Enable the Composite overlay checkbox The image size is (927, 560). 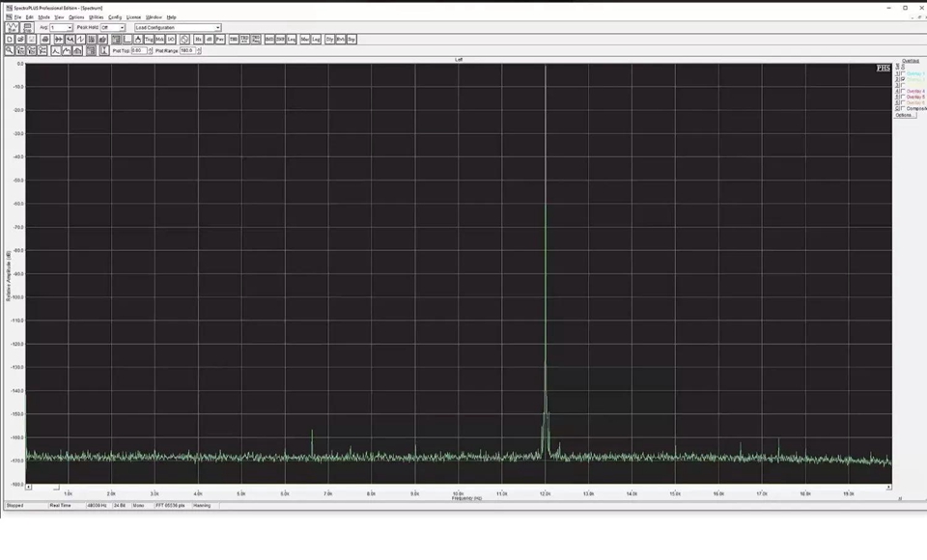903,108
